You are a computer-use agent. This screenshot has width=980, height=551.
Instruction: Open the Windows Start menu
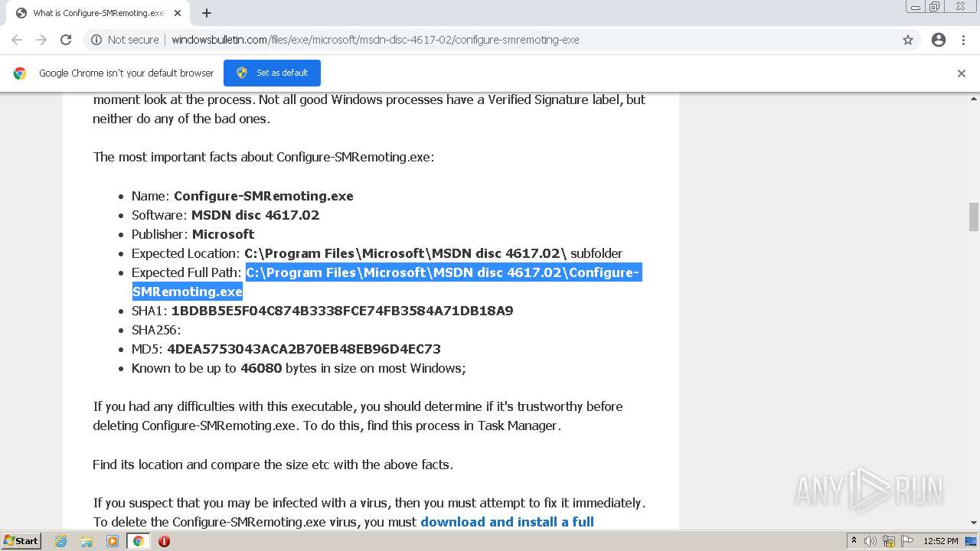pyautogui.click(x=21, y=541)
